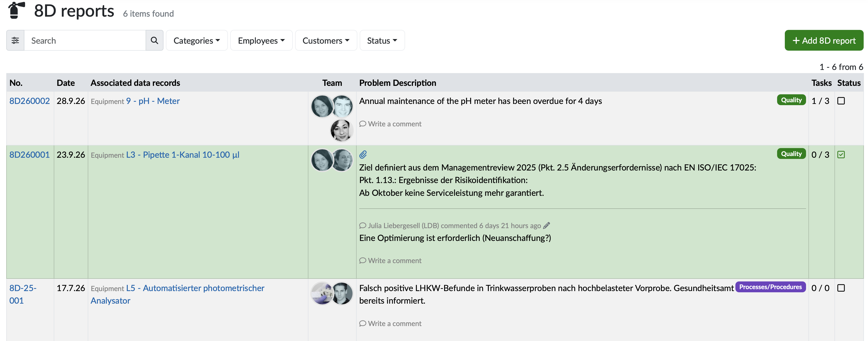Click Quality badge in 8D260002 row
This screenshot has width=868, height=341.
point(791,100)
